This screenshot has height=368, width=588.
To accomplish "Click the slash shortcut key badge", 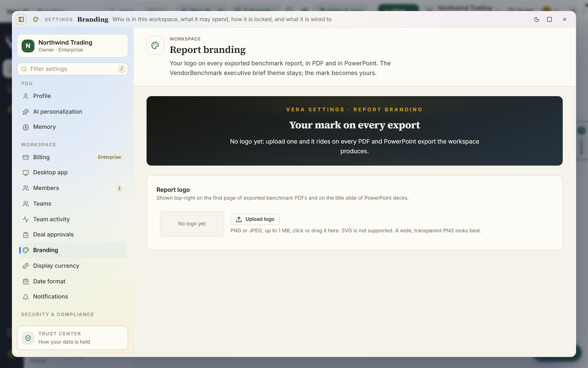I will click(x=122, y=69).
